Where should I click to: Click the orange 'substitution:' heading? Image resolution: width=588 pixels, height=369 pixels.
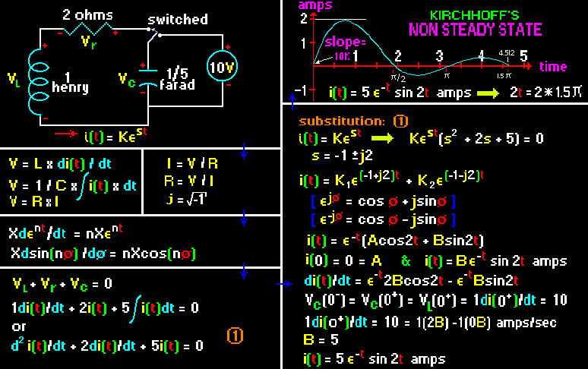342,121
